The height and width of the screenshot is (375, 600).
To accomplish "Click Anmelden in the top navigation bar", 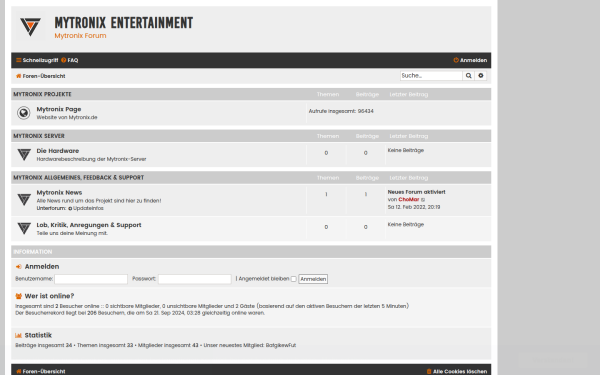I will pyautogui.click(x=470, y=60).
